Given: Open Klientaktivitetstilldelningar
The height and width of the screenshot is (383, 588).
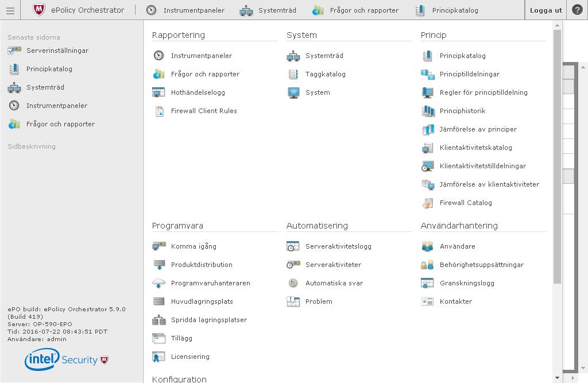Looking at the screenshot, I should [x=482, y=166].
